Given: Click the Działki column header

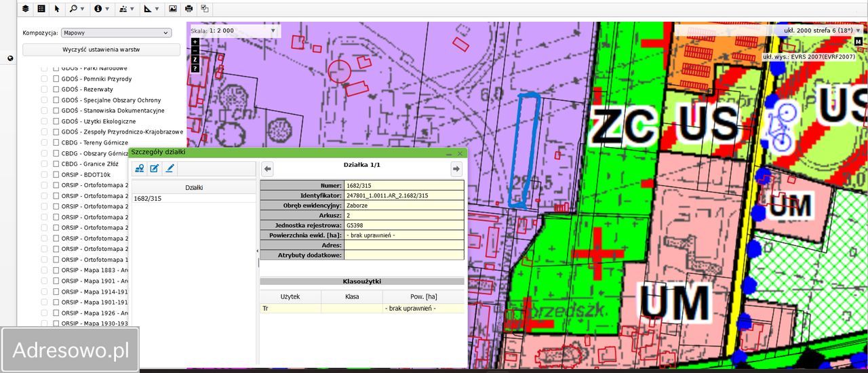Looking at the screenshot, I should [x=194, y=188].
